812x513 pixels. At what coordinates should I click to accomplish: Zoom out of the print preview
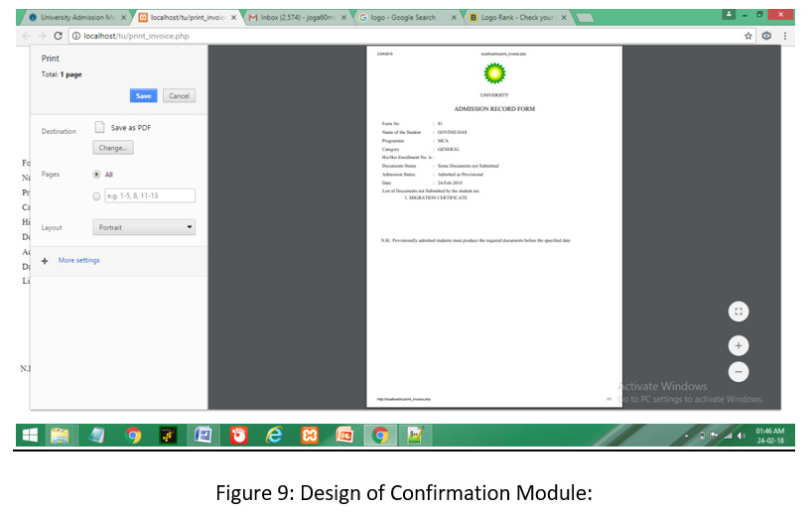click(x=738, y=372)
